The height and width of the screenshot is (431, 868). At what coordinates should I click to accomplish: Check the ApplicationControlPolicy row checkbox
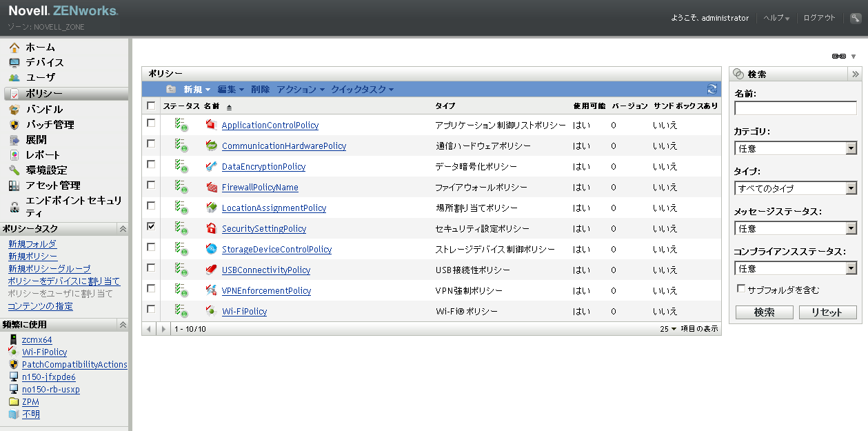point(152,123)
